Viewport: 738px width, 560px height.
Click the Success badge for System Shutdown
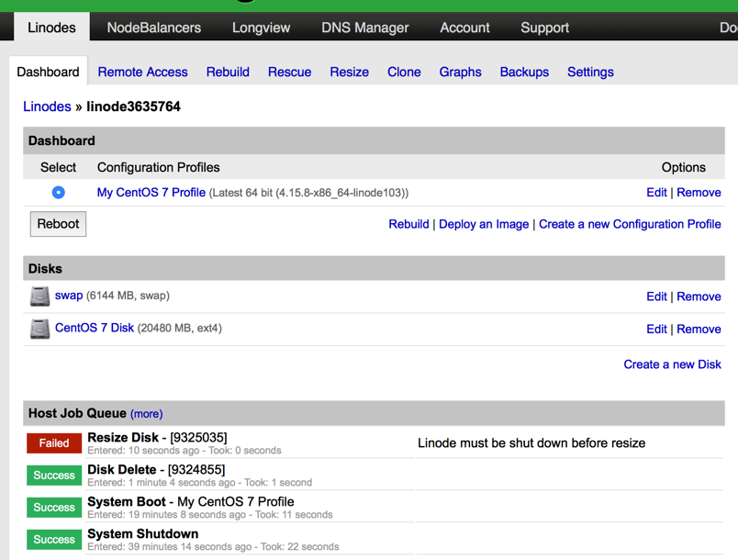point(54,539)
